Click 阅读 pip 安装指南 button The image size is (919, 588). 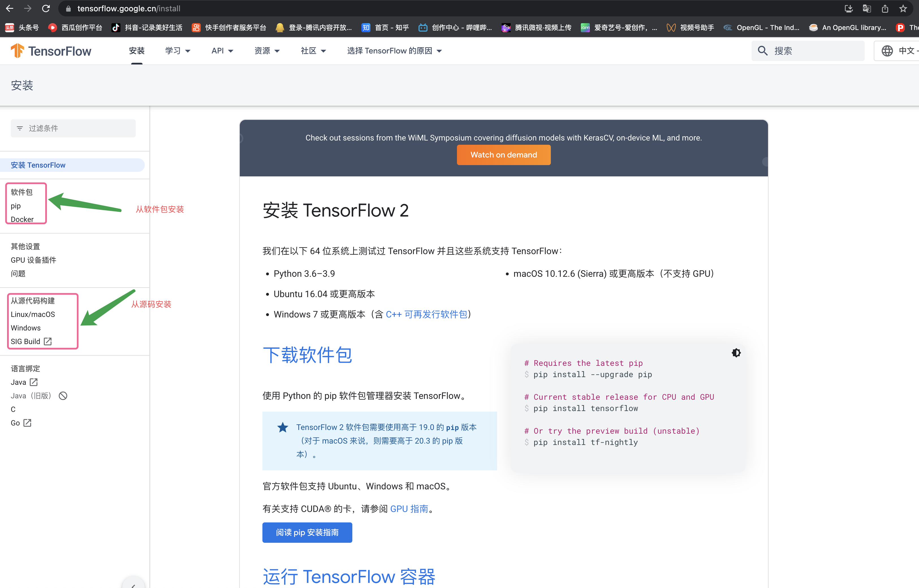(307, 532)
